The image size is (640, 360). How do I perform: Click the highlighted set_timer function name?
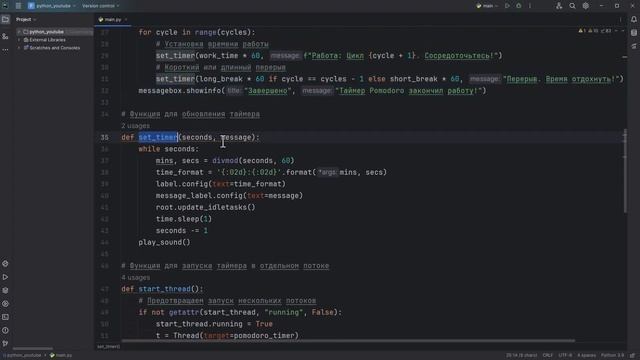point(158,137)
